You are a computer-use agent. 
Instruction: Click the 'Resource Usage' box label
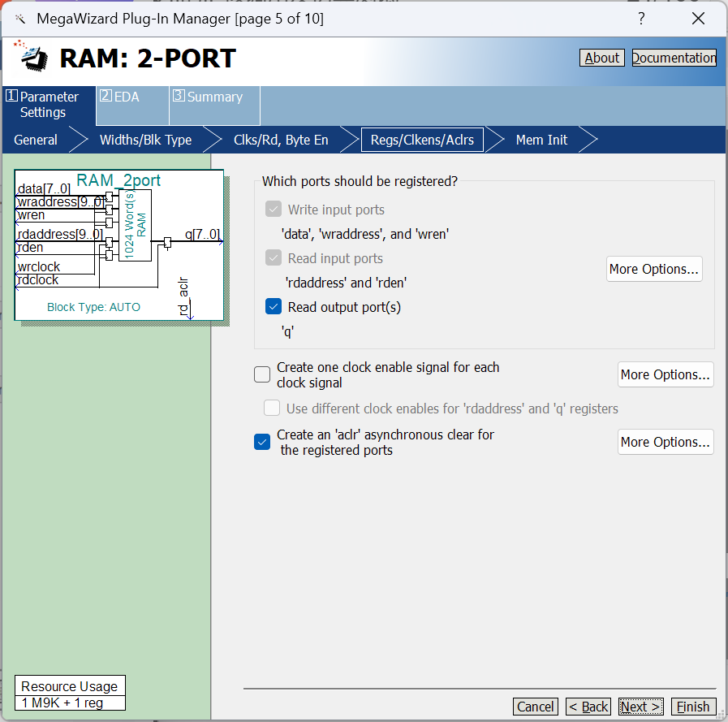tap(70, 686)
